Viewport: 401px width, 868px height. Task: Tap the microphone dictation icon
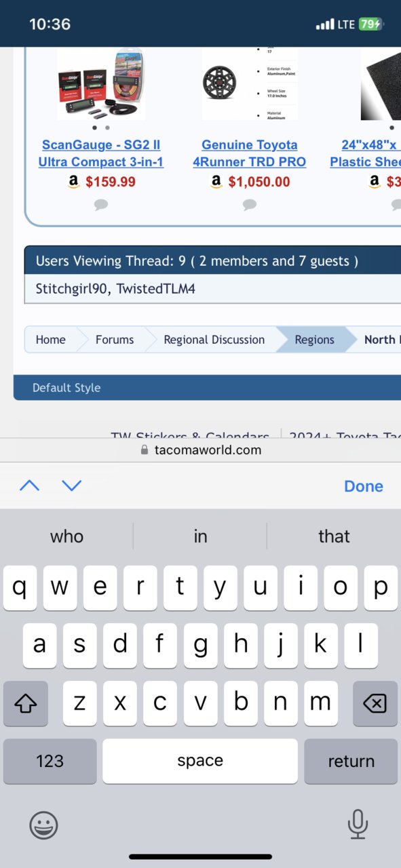357,825
